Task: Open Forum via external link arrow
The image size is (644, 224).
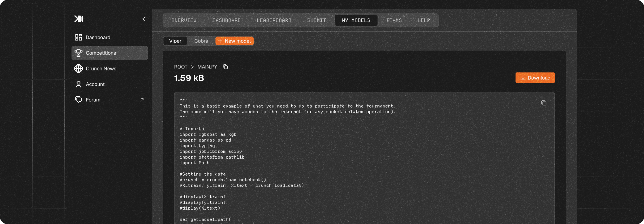Action: tap(142, 100)
